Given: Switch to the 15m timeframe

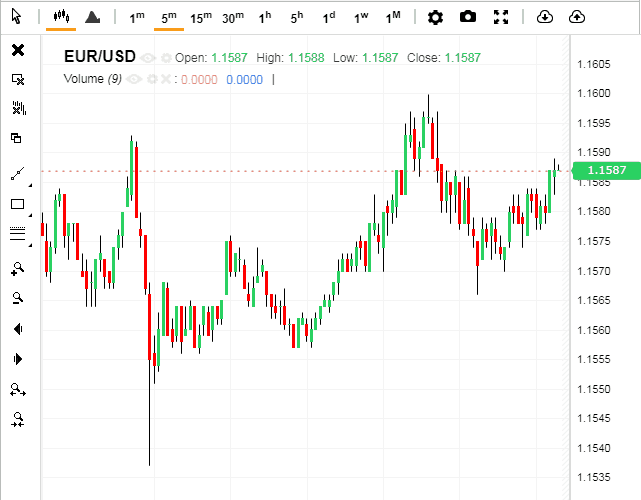Looking at the screenshot, I should click(x=201, y=17).
